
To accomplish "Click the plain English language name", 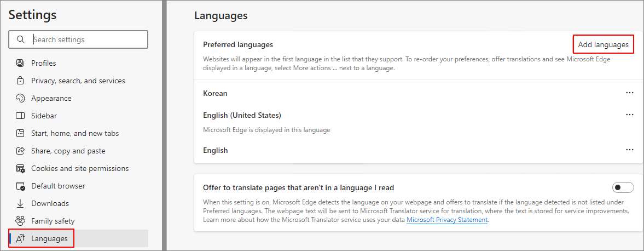I will point(215,150).
